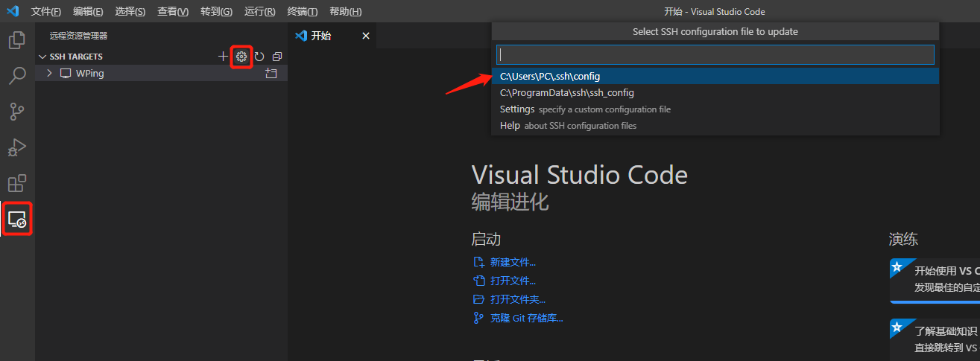This screenshot has height=361, width=980.
Task: Open the Remote Explorer view icon
Action: pyautogui.click(x=16, y=219)
